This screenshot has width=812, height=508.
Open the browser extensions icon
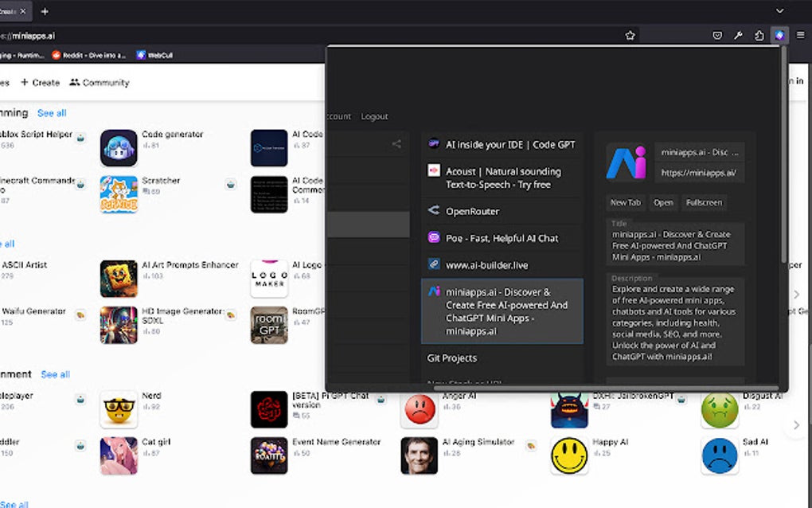coord(759,35)
